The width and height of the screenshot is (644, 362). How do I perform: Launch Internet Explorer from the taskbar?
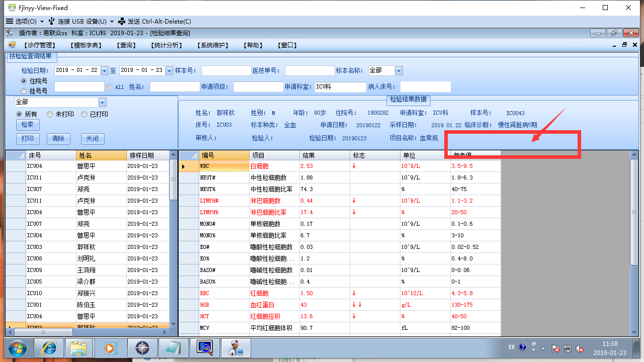(49, 348)
